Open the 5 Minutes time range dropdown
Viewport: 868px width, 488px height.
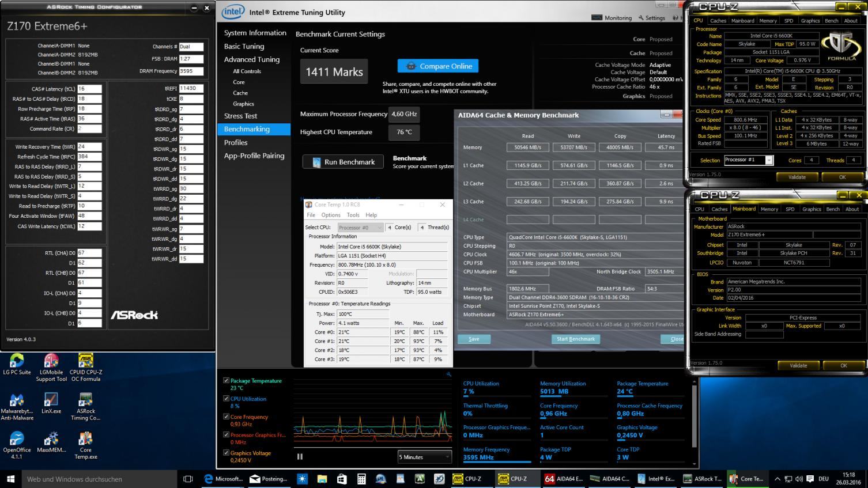424,457
